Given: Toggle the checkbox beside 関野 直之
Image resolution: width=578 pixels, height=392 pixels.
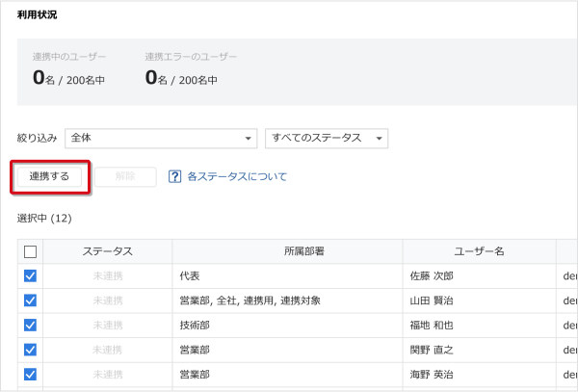Looking at the screenshot, I should click(x=30, y=350).
